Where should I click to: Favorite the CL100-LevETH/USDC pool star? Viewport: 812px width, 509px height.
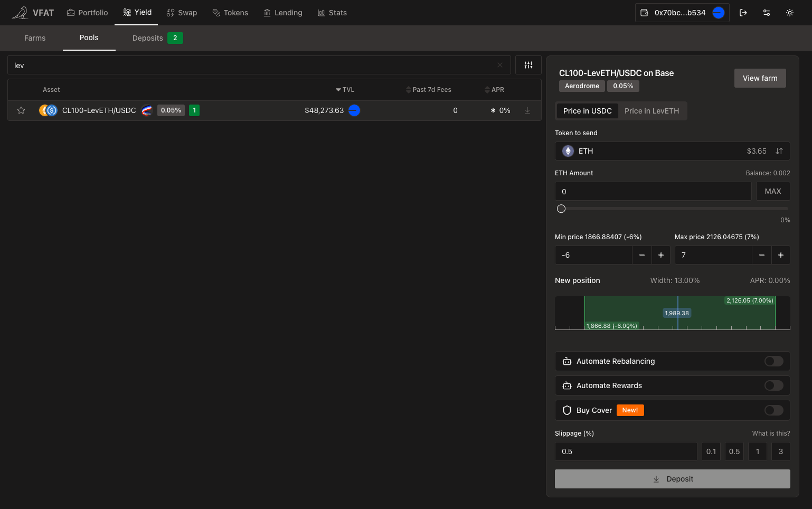tap(21, 110)
